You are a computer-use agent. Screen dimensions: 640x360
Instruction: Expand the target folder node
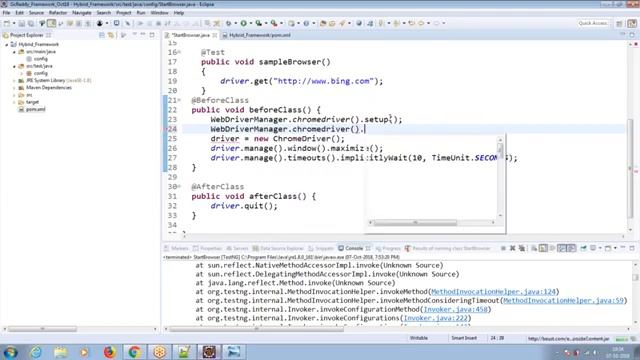pos(14,102)
